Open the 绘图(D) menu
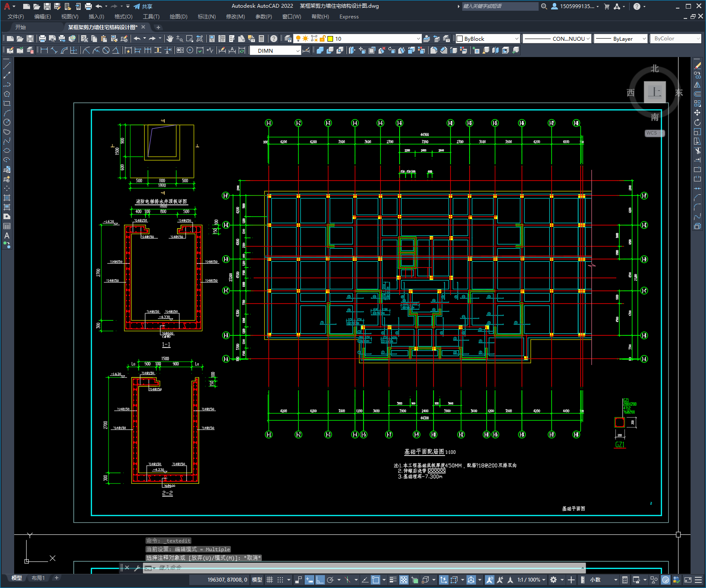This screenshot has width=706, height=588. pos(179,17)
